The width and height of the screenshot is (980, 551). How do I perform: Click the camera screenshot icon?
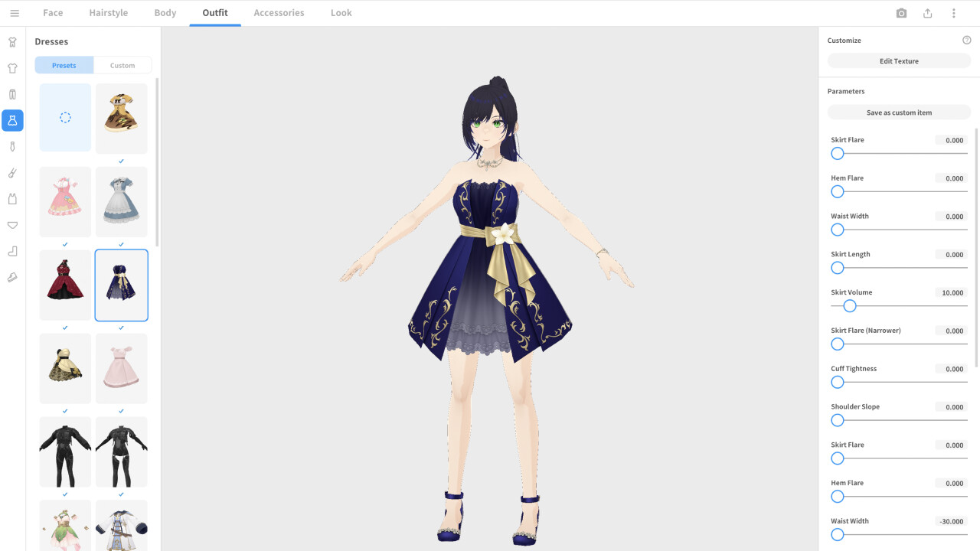(x=901, y=13)
